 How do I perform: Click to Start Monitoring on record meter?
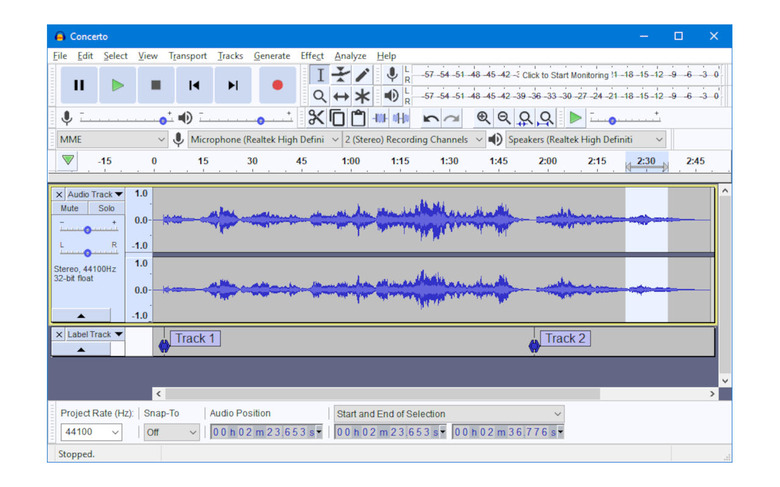[x=565, y=75]
